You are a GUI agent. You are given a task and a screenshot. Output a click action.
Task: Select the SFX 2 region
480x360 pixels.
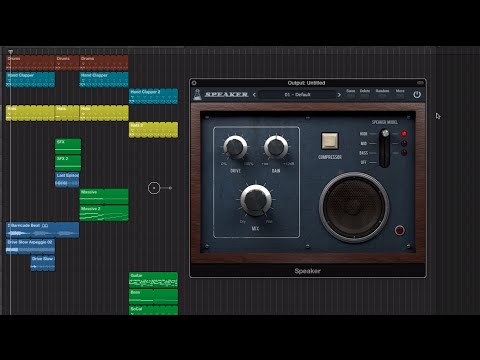pyautogui.click(x=68, y=163)
